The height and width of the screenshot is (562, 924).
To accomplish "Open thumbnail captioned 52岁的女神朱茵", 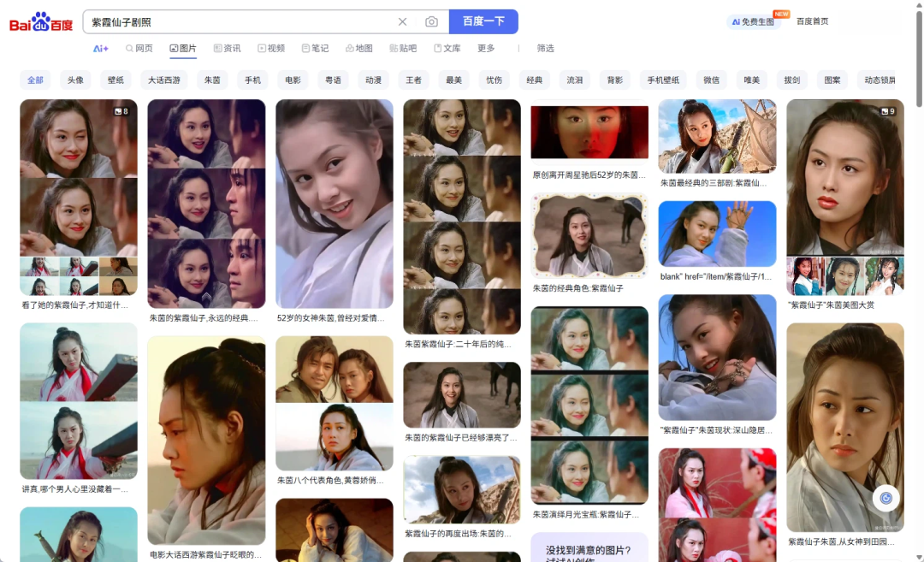I will [x=335, y=204].
